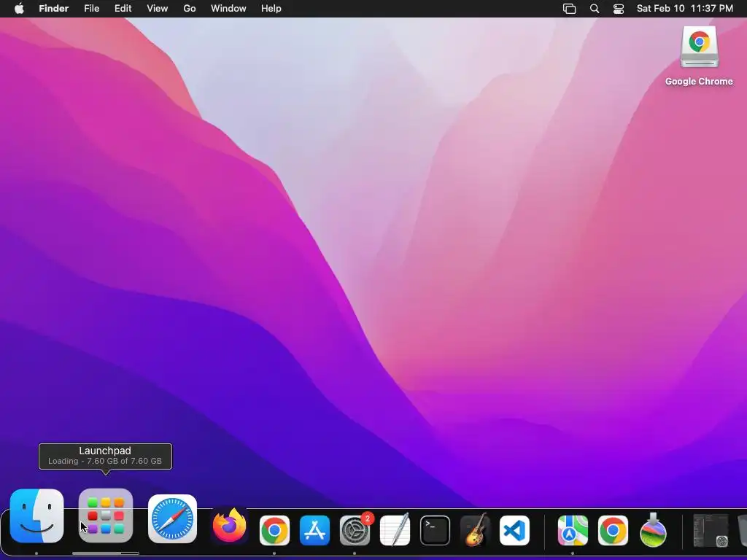Click the "Launchpad" tooltip title

(x=105, y=451)
